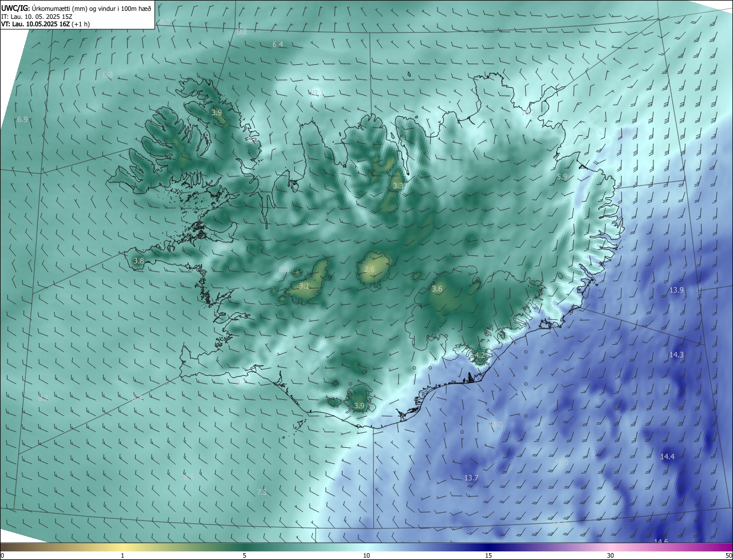Screen dimensions: 733x560
Task: Select the 3.1 value on the glacier
Action: point(304,286)
